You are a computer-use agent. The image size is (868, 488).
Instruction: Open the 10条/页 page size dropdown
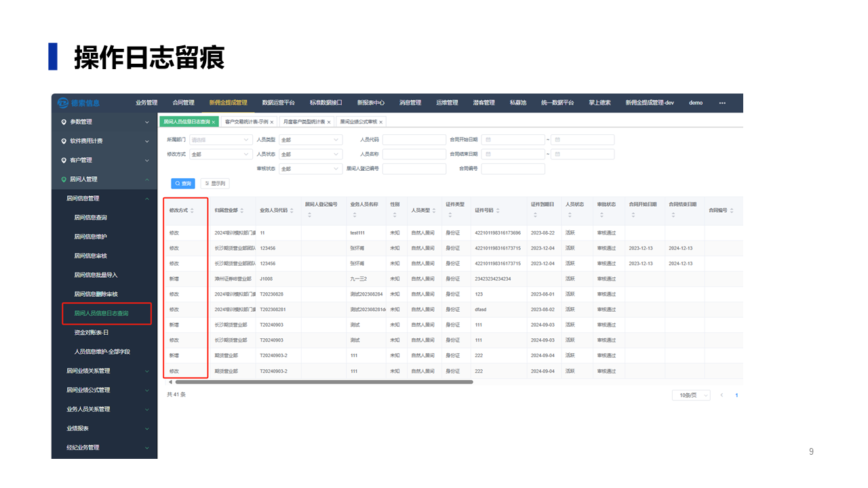(x=691, y=395)
